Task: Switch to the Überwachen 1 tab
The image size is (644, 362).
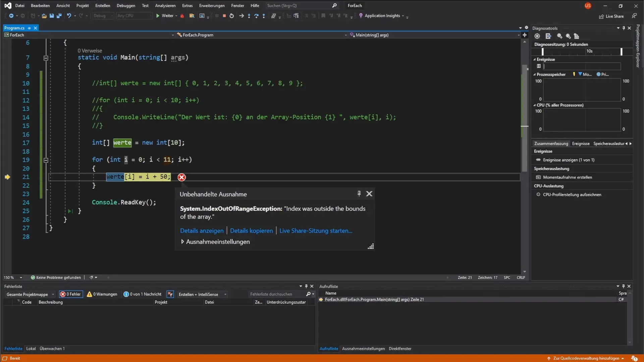Action: click(x=52, y=349)
